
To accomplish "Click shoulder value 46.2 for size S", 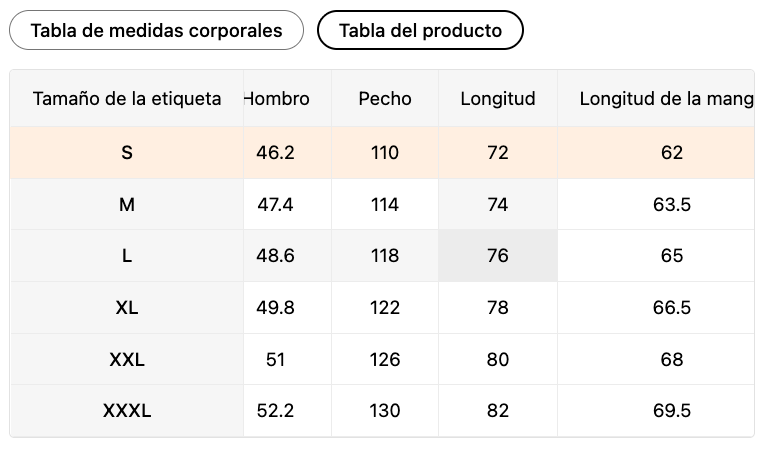I will click(x=276, y=153).
